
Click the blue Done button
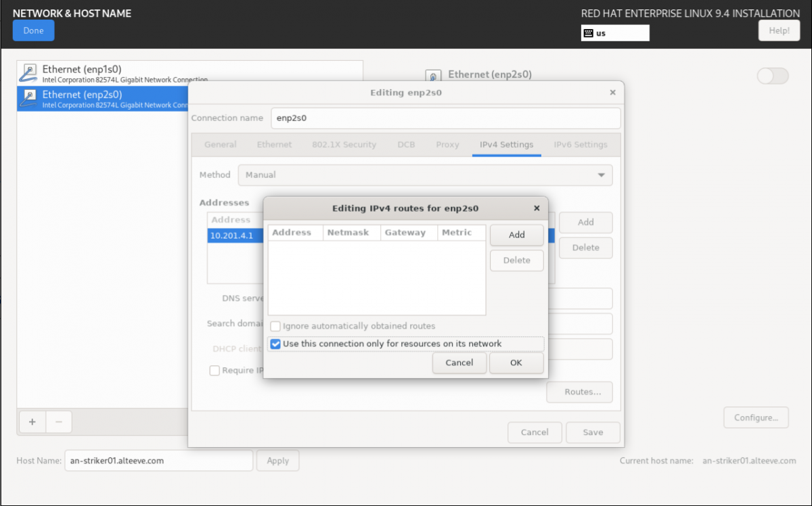coord(33,30)
